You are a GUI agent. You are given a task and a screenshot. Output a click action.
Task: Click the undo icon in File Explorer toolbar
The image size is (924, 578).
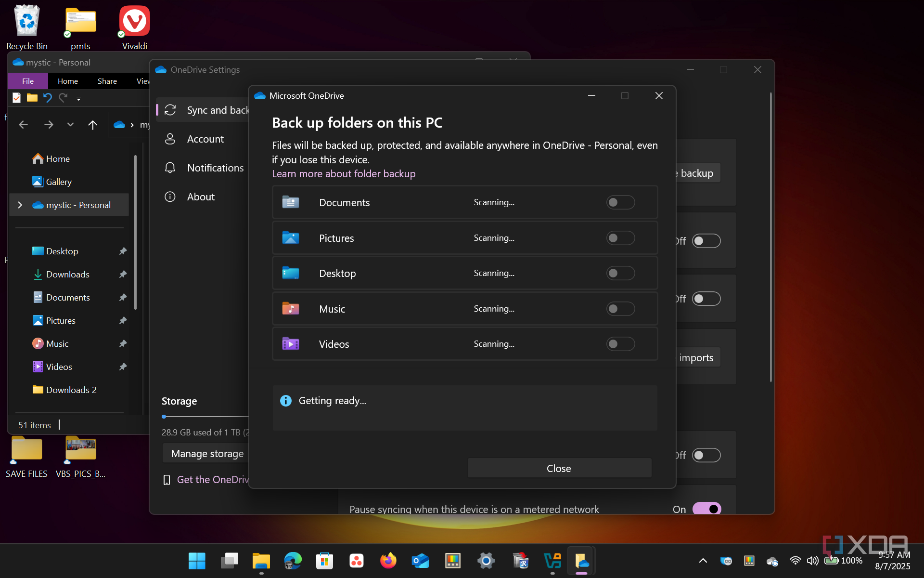click(47, 98)
